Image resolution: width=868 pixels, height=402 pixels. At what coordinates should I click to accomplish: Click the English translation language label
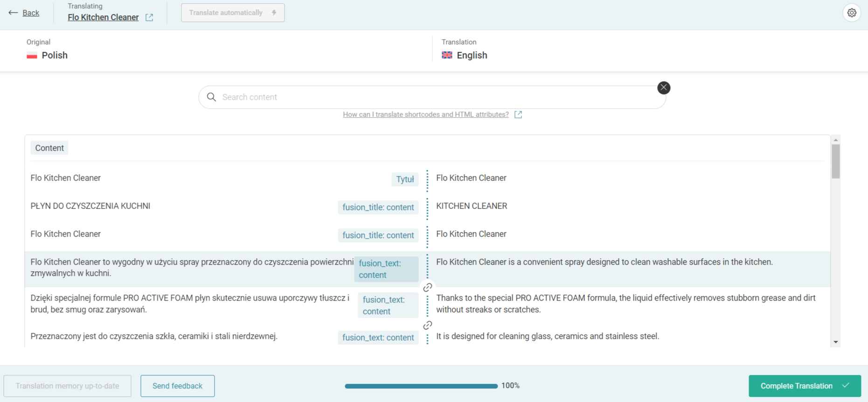pos(472,55)
